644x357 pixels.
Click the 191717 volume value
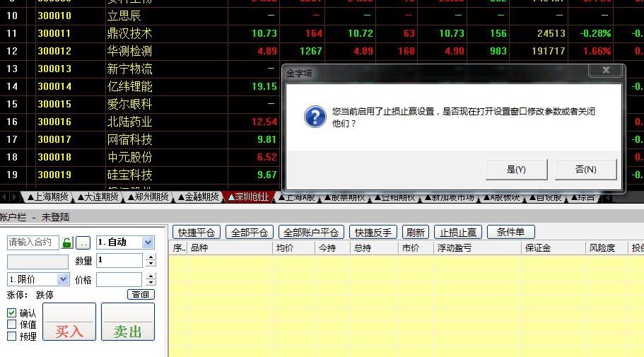[x=549, y=51]
